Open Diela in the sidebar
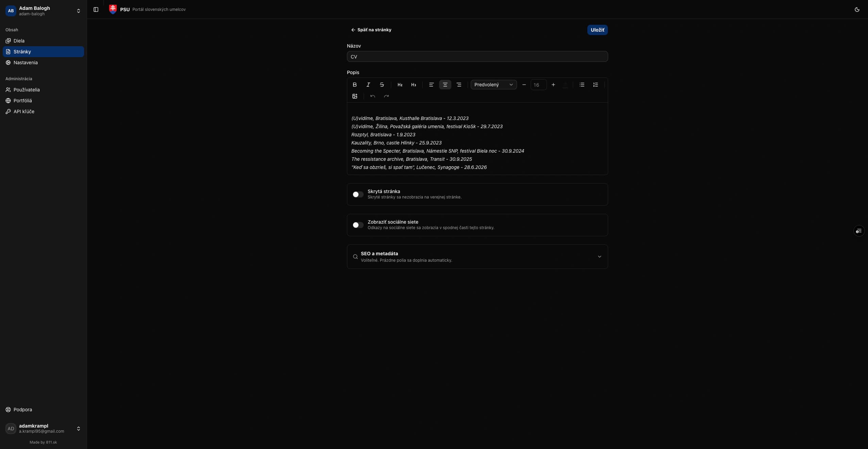The image size is (868, 449). pos(43,41)
